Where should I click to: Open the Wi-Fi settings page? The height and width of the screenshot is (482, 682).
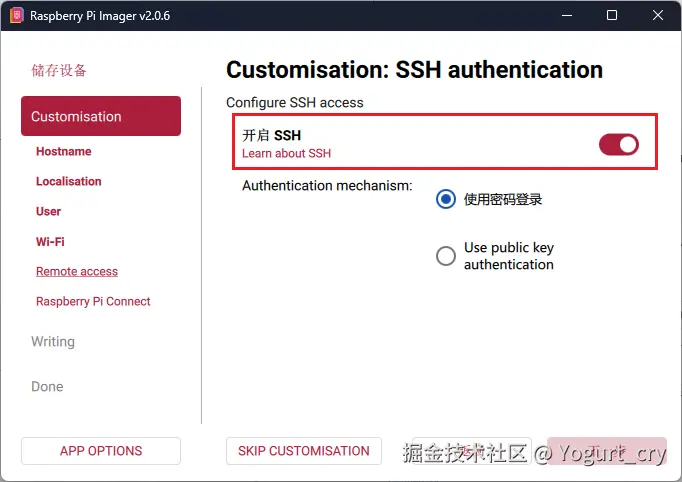tap(50, 241)
